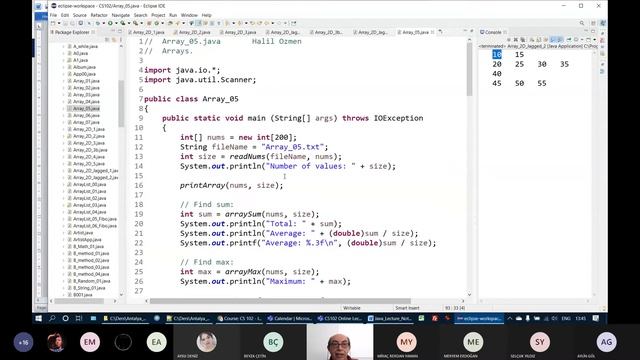Image resolution: width=640 pixels, height=360 pixels.
Task: Open the Run menu
Action: click(x=173, y=15)
